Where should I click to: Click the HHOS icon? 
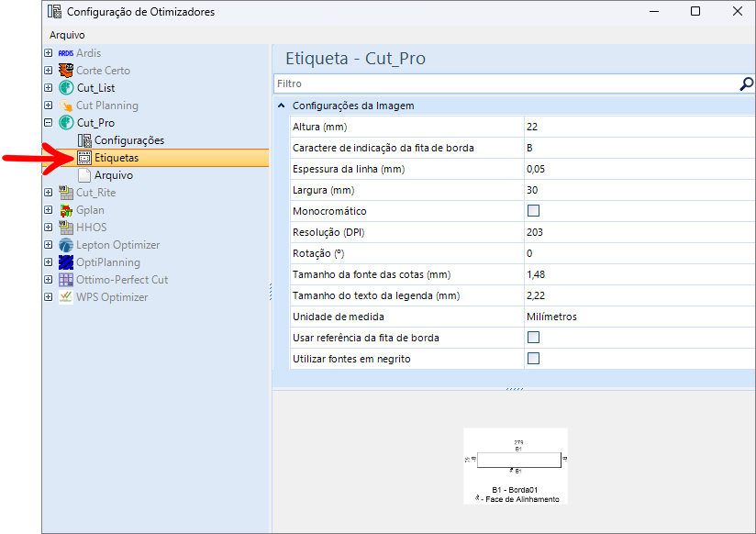pyautogui.click(x=65, y=228)
